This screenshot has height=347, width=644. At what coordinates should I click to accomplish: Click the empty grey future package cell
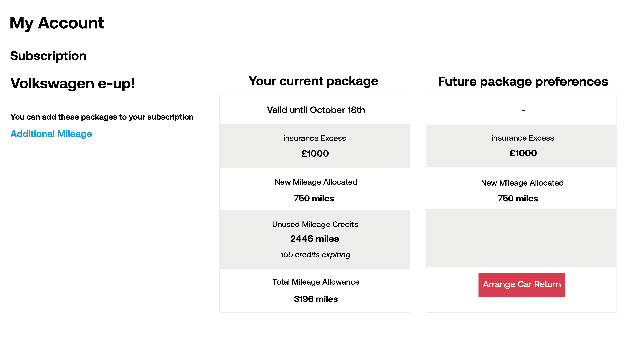tap(521, 238)
